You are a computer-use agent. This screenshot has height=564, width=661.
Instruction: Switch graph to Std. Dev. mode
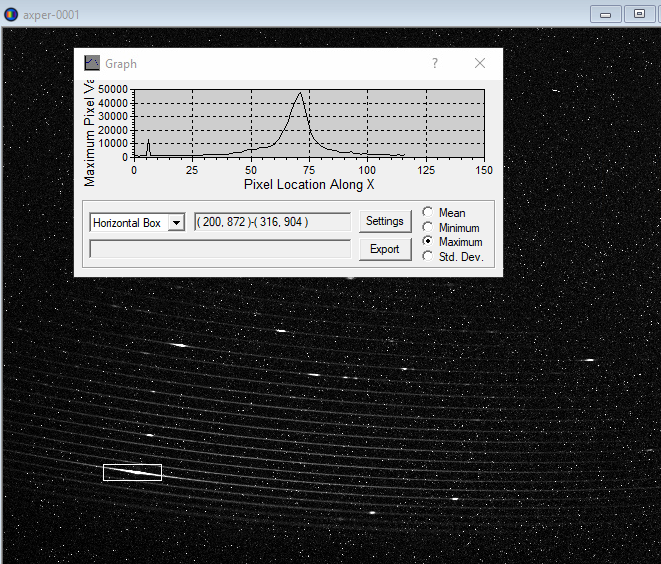(x=428, y=257)
